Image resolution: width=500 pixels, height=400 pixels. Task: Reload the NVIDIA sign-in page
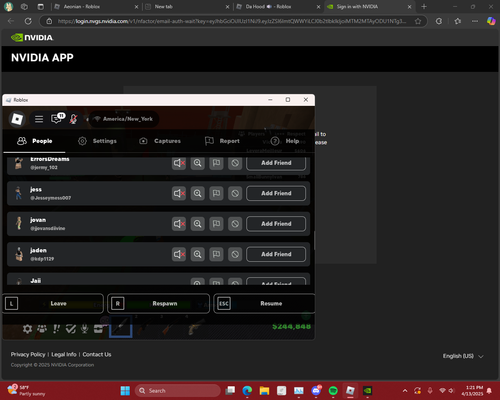[x=28, y=21]
